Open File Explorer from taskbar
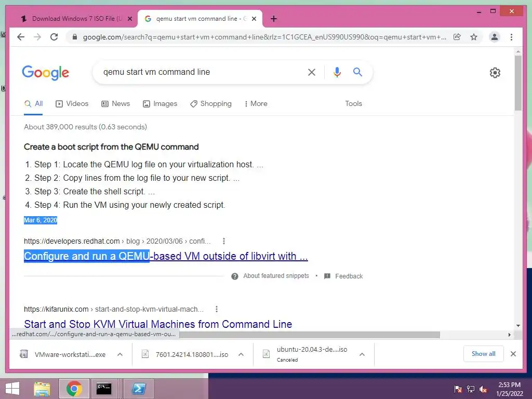Viewport: 532px width, 399px height. tap(42, 389)
